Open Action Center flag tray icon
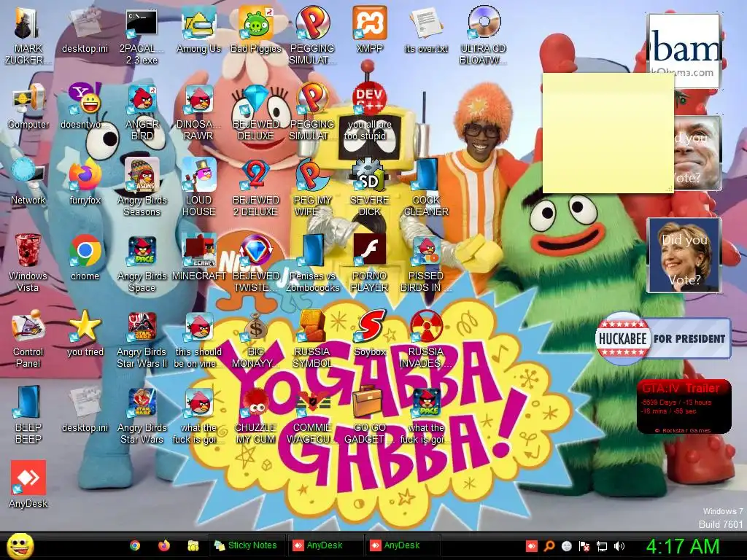Screen dimensions: 747x560 [x=584, y=546]
